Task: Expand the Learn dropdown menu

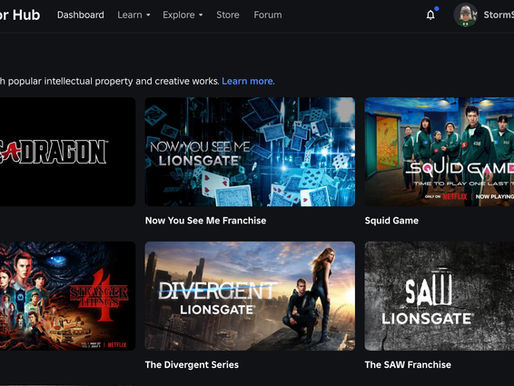Action: (x=134, y=15)
